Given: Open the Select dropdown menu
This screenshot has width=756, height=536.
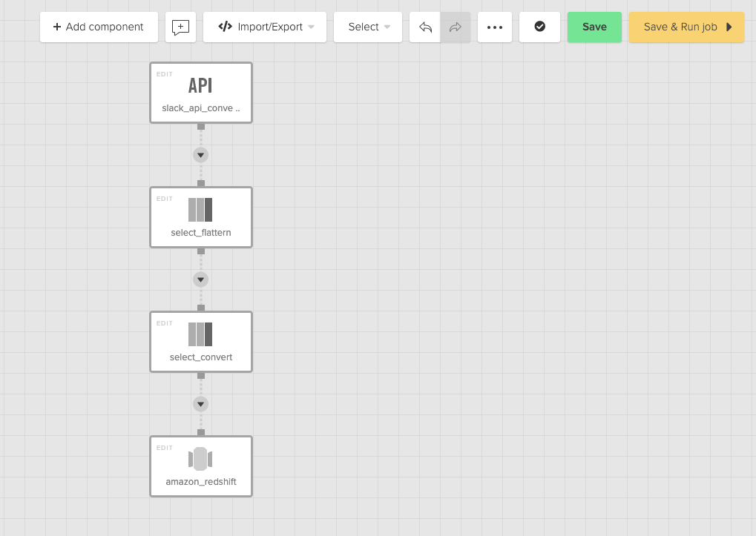Looking at the screenshot, I should point(368,27).
